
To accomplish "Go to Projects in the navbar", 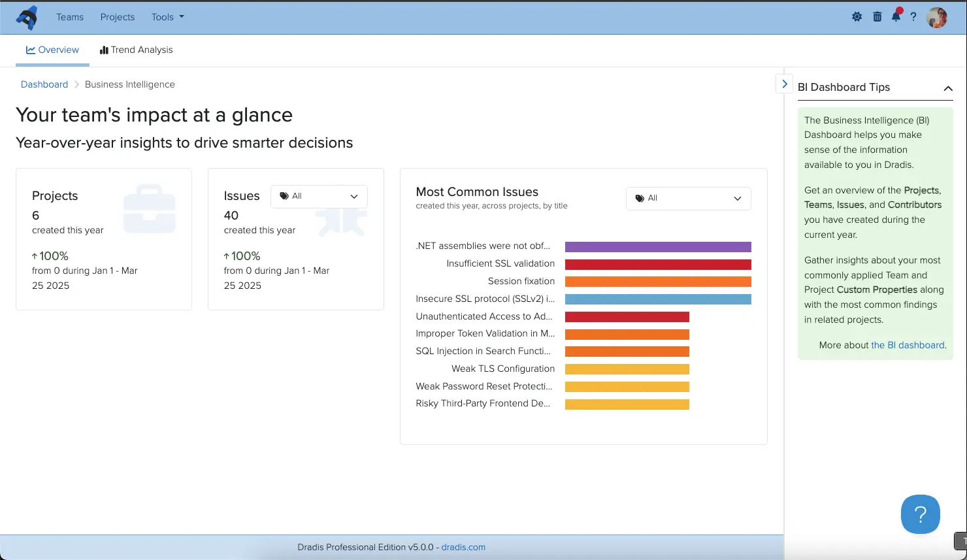I will [118, 17].
